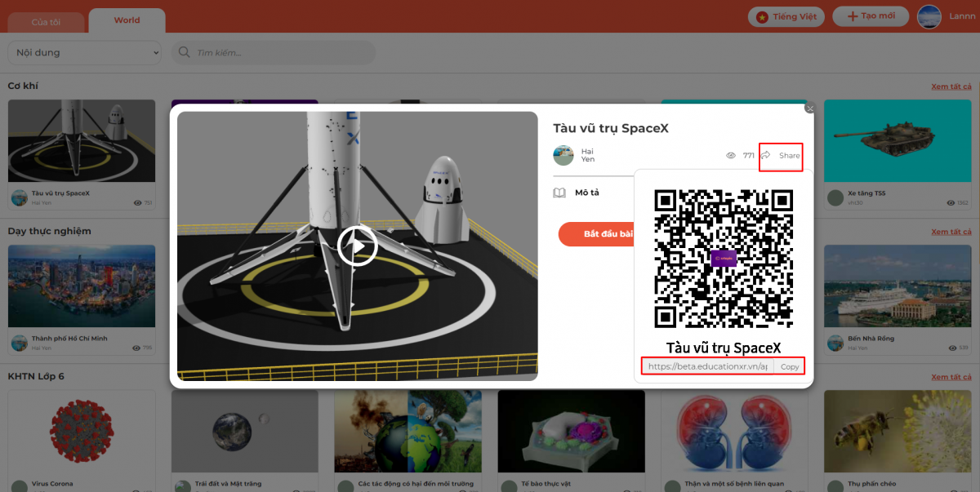This screenshot has width=980, height=492.
Task: Open author Hai Yen's avatar in the popup
Action: [563, 155]
